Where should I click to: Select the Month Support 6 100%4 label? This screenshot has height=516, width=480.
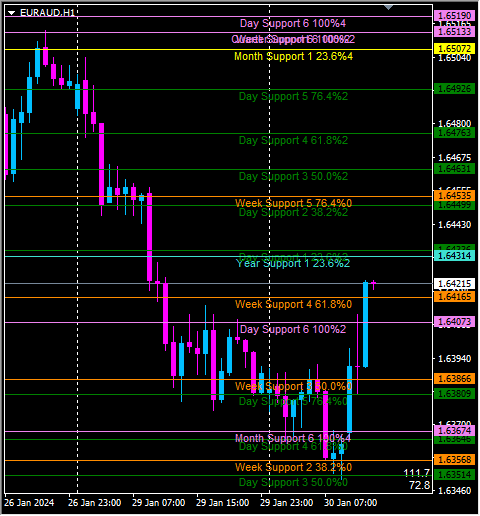pyautogui.click(x=293, y=438)
